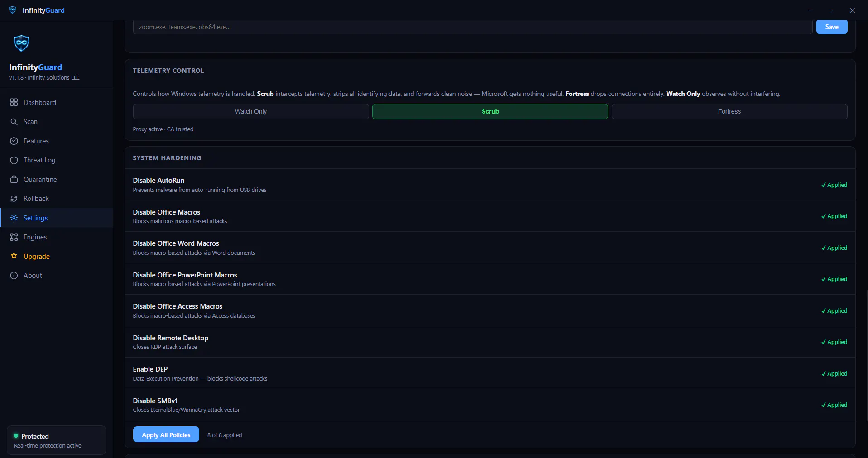This screenshot has height=458, width=868.
Task: Click the InfinityGuard shield logo in sidebar
Action: coord(21,43)
